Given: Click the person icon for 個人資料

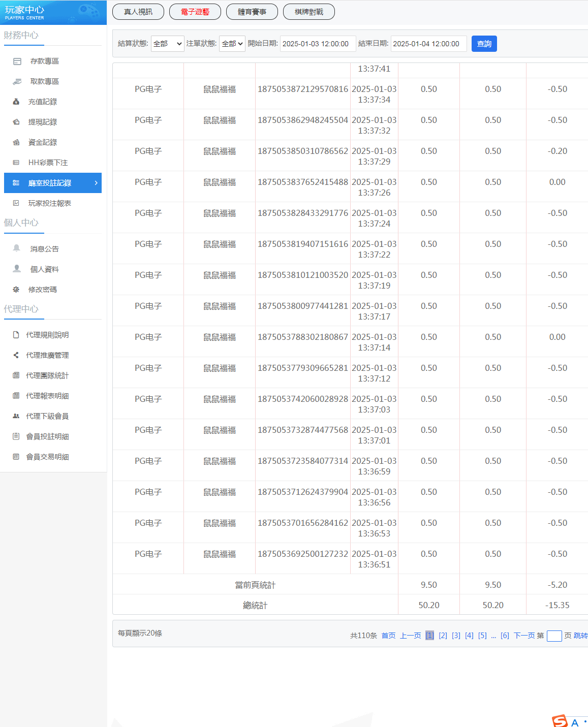Looking at the screenshot, I should (x=17, y=269).
